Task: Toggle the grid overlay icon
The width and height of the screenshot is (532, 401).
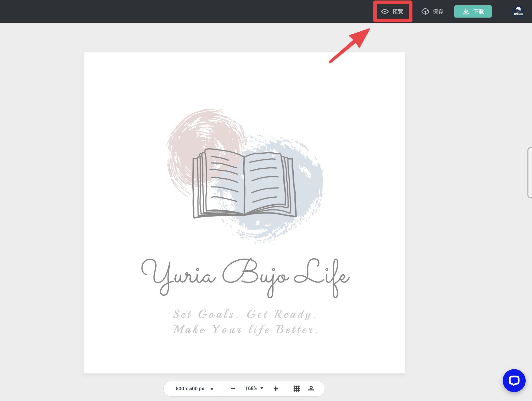Action: coord(297,389)
